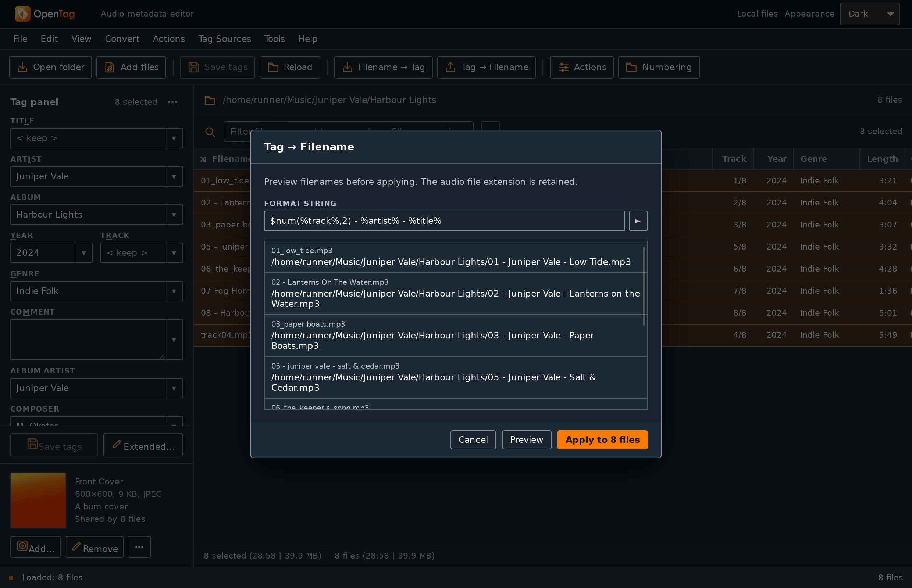Open the Appearance Dark dropdown
912x588 pixels.
tap(870, 14)
